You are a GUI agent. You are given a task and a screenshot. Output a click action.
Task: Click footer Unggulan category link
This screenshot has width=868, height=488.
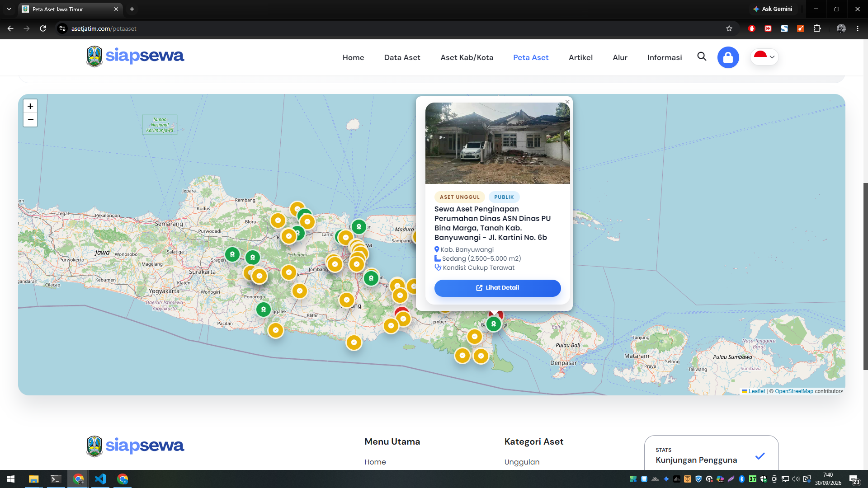click(x=522, y=462)
